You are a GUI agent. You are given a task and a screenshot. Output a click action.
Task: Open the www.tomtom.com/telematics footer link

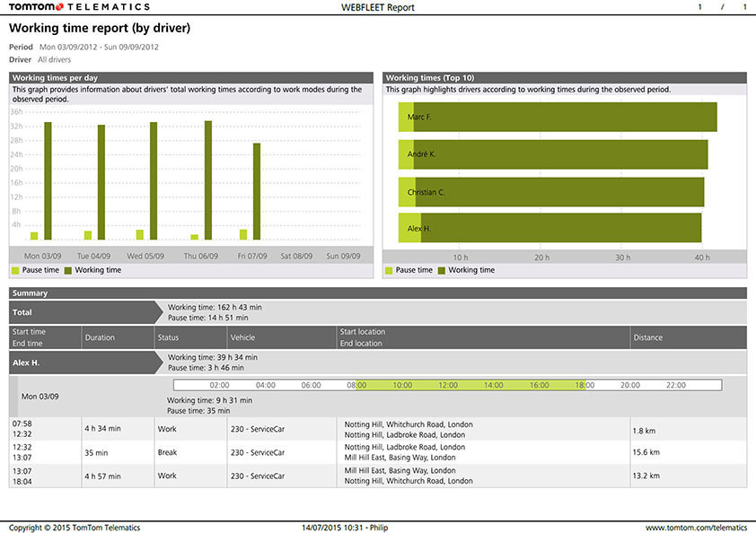point(695,528)
